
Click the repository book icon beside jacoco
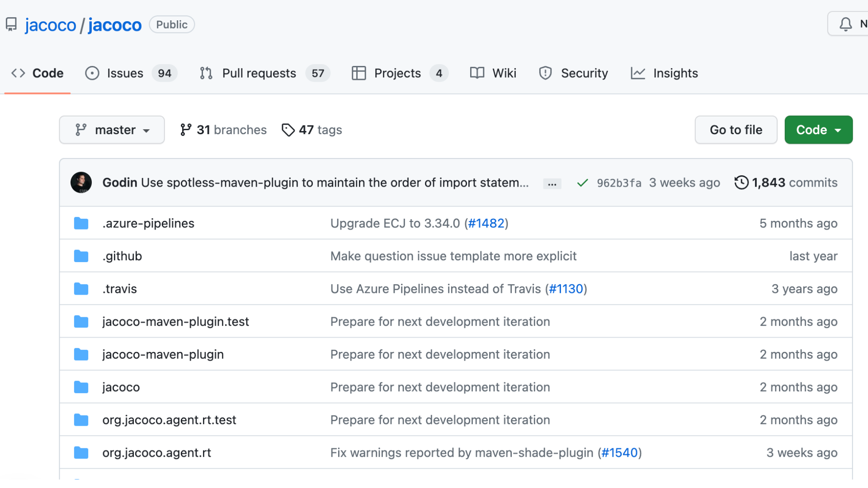pos(11,24)
